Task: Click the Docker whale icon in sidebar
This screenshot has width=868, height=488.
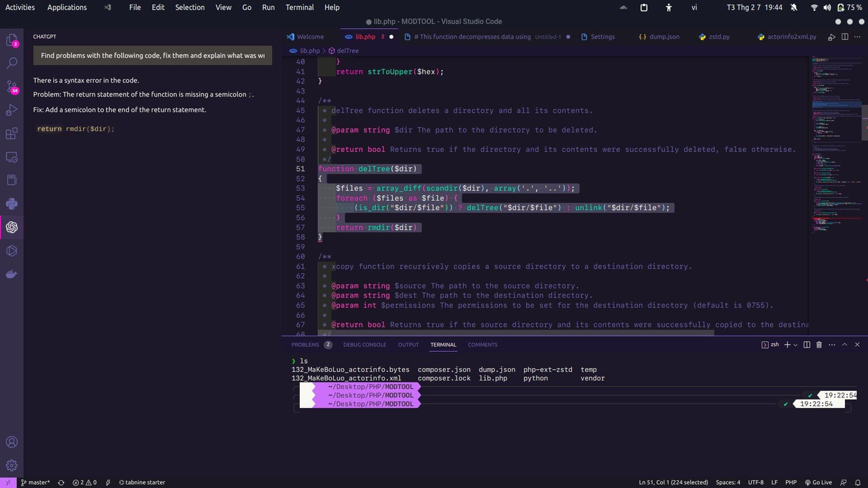Action: (12, 273)
